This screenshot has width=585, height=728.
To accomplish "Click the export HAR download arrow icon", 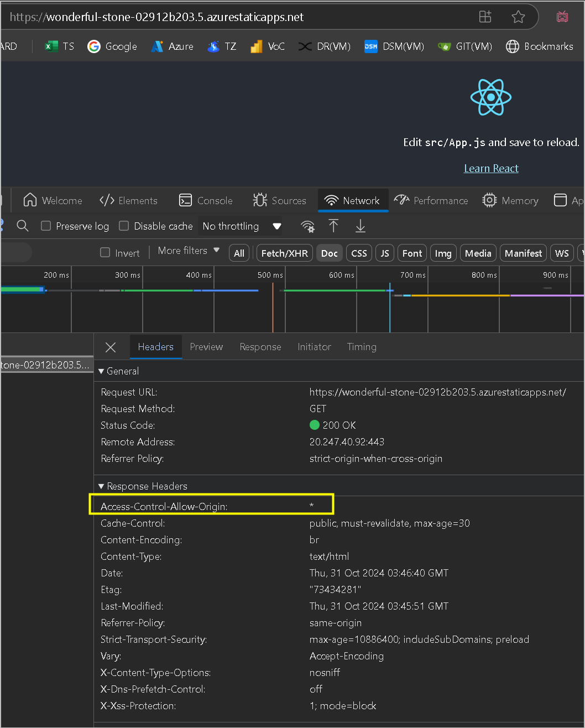I will 361,226.
